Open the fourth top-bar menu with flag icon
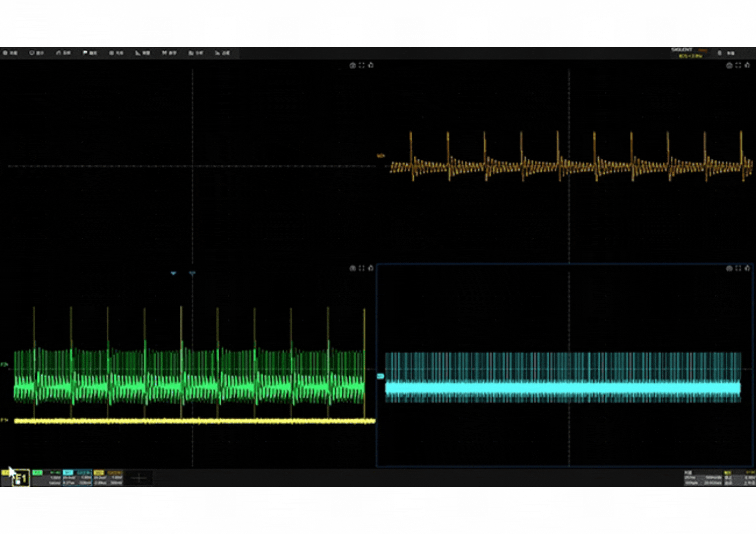Screen dimensions: 756x534 point(89,53)
